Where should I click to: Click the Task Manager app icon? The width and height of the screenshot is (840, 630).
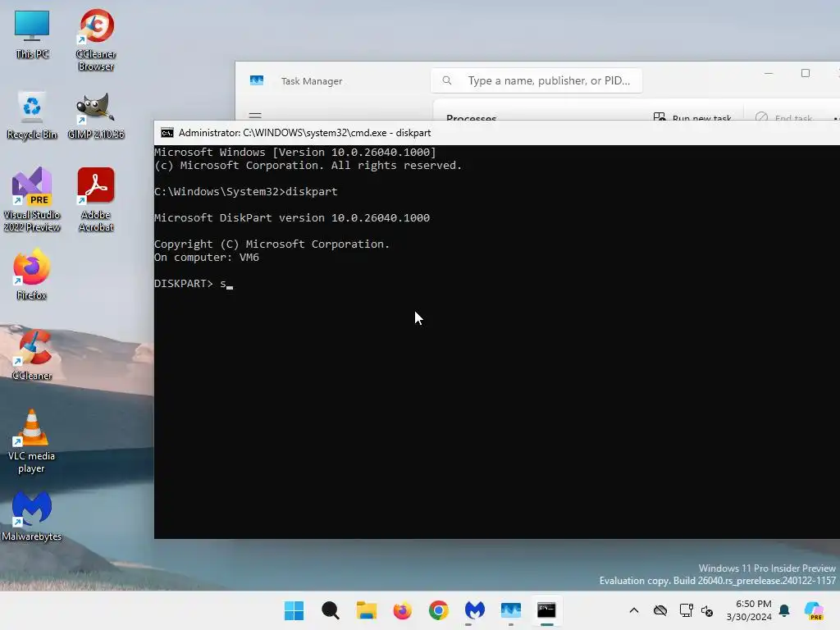coord(257,80)
